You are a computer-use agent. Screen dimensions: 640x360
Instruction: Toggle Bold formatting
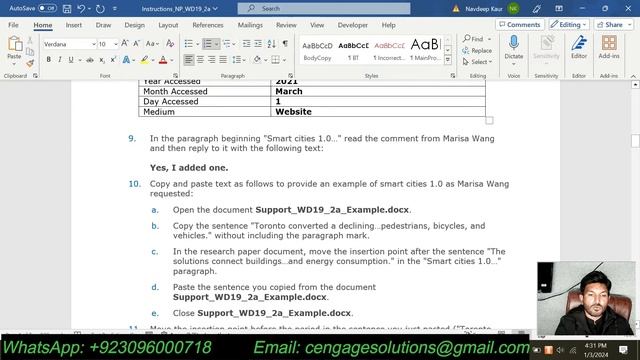pos(48,60)
